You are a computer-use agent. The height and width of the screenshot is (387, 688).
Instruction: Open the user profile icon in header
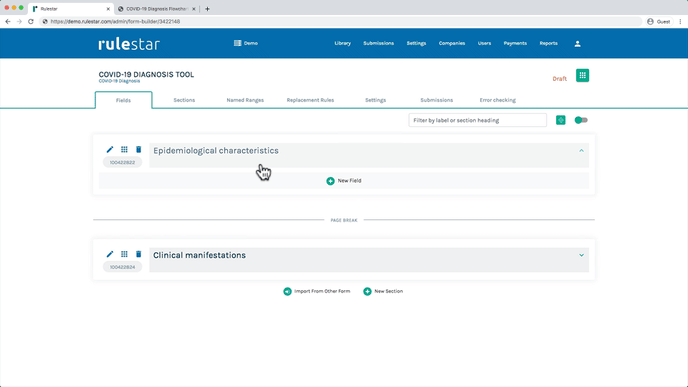coord(577,43)
